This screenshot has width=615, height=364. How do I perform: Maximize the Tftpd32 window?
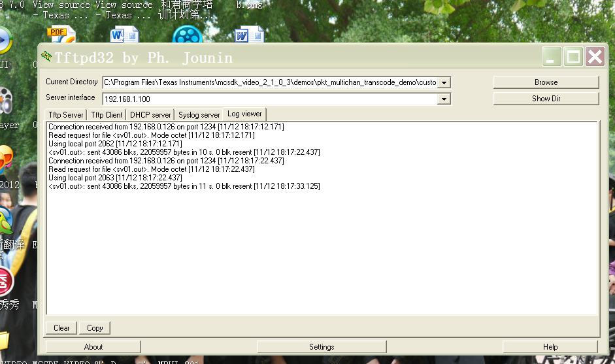pyautogui.click(x=573, y=57)
